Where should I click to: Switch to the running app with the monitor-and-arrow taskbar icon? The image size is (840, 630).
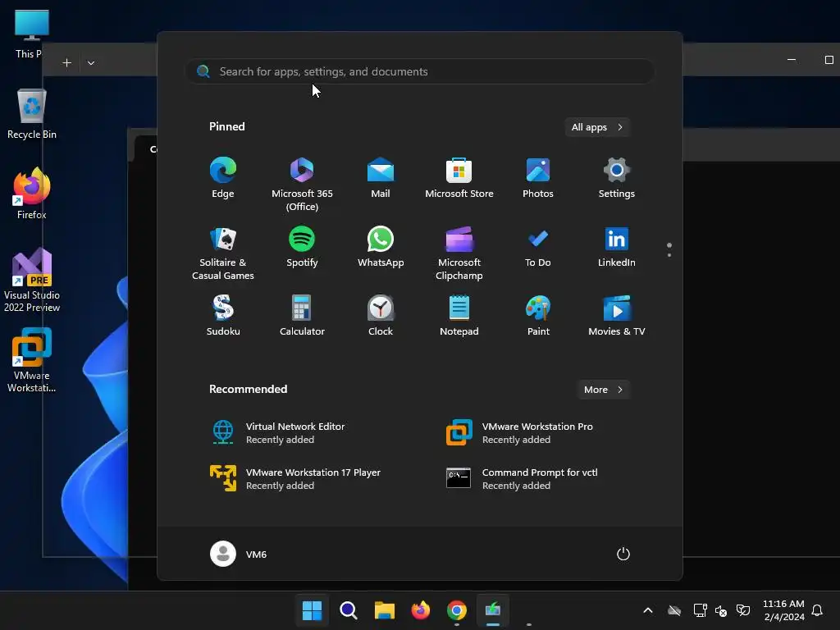click(x=493, y=610)
